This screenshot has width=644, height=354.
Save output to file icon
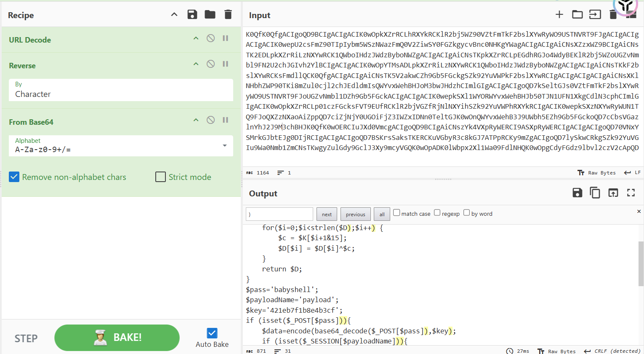click(577, 193)
